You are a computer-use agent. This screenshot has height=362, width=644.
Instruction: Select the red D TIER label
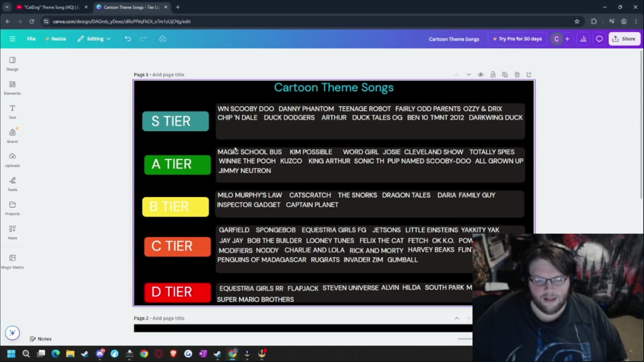[178, 292]
